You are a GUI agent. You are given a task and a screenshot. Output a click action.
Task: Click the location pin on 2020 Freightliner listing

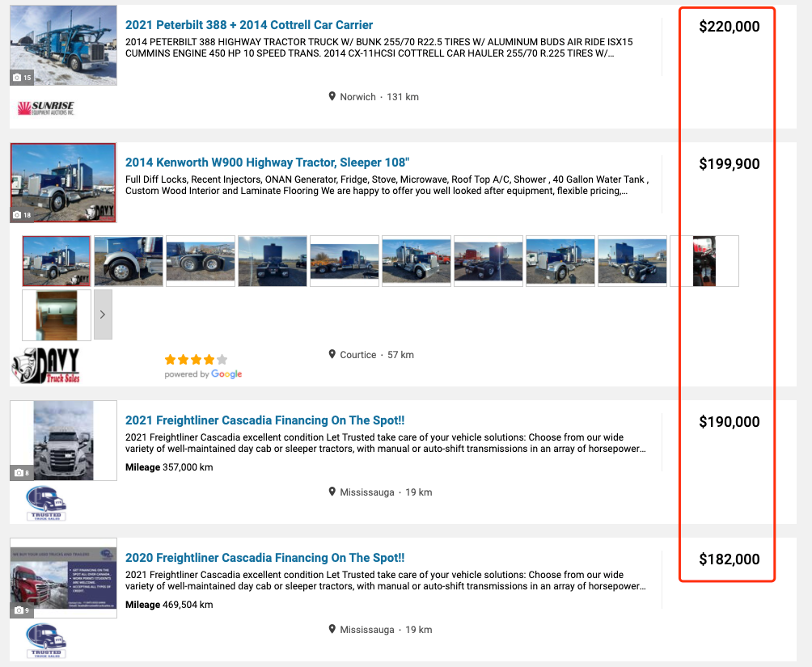[332, 629]
